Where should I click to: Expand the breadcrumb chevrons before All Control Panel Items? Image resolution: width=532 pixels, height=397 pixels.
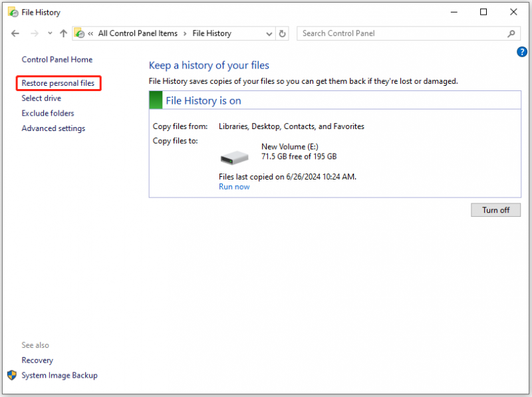[x=90, y=34]
